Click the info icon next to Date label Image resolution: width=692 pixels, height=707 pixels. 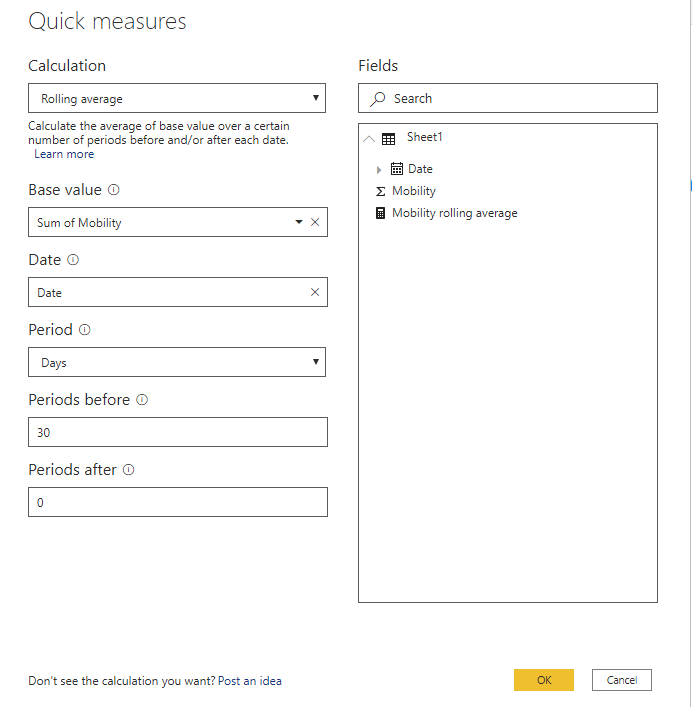(73, 260)
